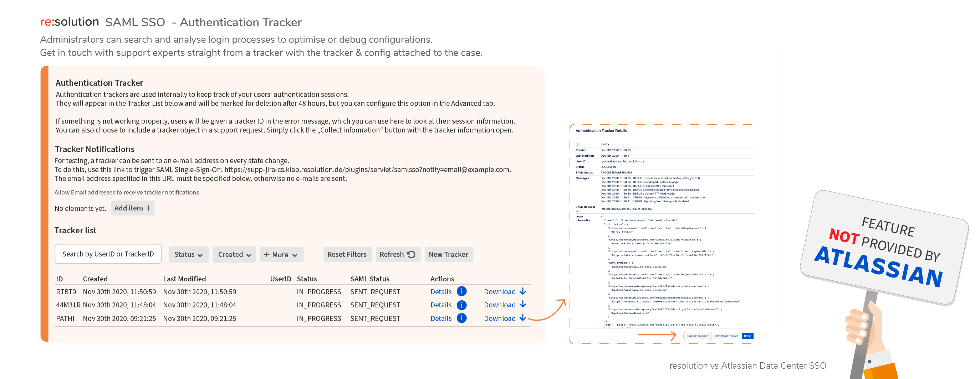
Task: Click the download arrow icon for 44M31R
Action: point(523,305)
